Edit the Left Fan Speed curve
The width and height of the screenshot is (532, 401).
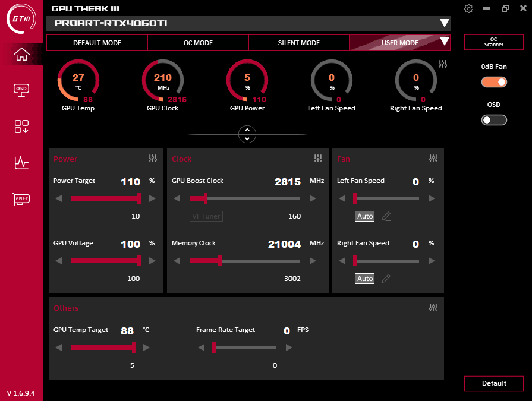(x=386, y=216)
